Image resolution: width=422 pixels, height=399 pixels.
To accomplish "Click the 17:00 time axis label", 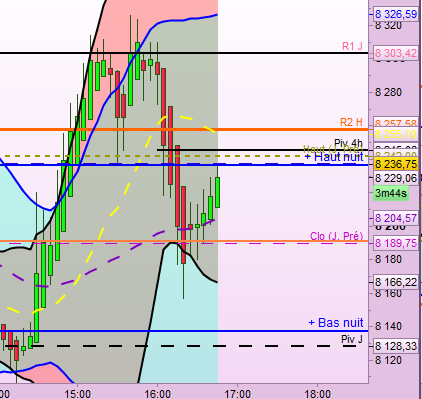I will click(x=237, y=394).
